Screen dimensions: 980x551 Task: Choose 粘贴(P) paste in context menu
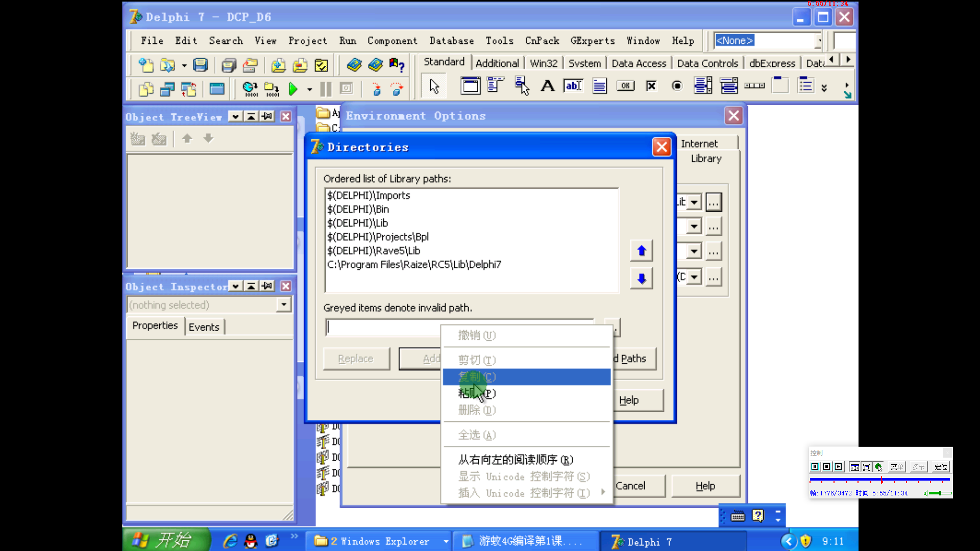coord(527,393)
